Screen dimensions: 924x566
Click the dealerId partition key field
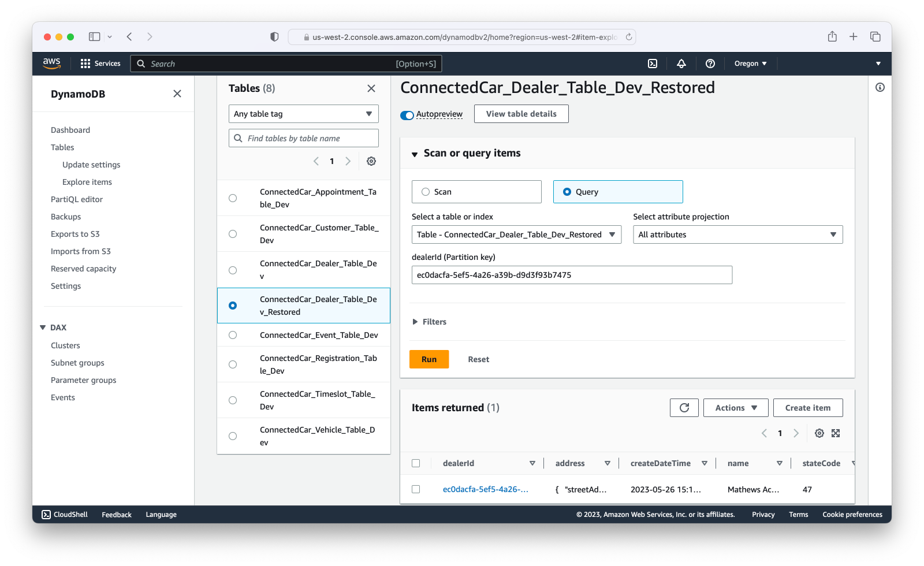(x=572, y=275)
